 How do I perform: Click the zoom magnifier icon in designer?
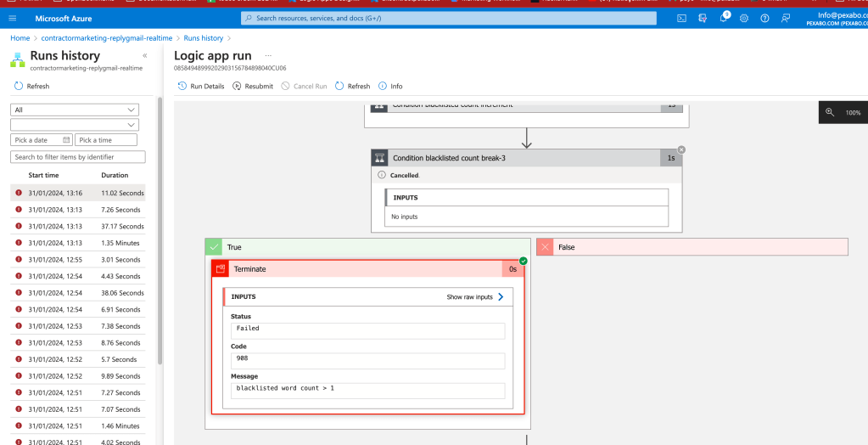pos(829,112)
